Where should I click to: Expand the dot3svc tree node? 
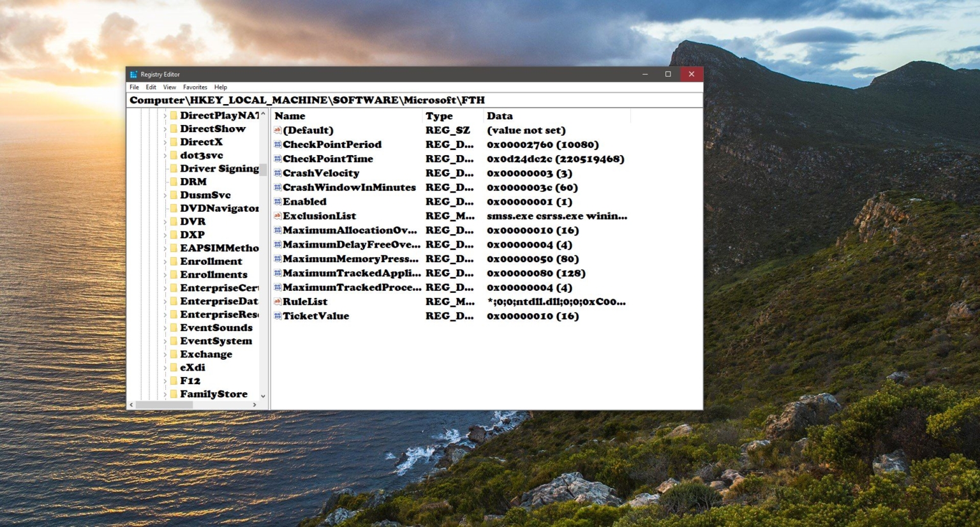(x=165, y=155)
